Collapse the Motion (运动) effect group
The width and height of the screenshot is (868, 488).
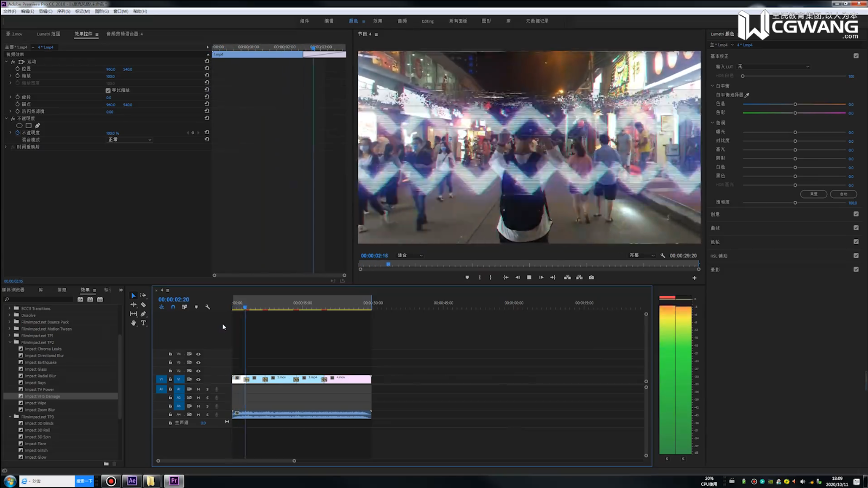point(7,62)
